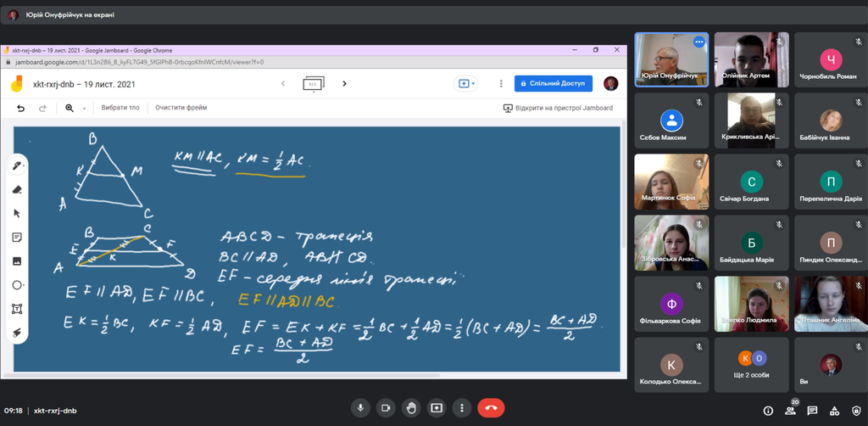Go to previous frame arrow
This screenshot has width=868, height=426.
pos(283,84)
